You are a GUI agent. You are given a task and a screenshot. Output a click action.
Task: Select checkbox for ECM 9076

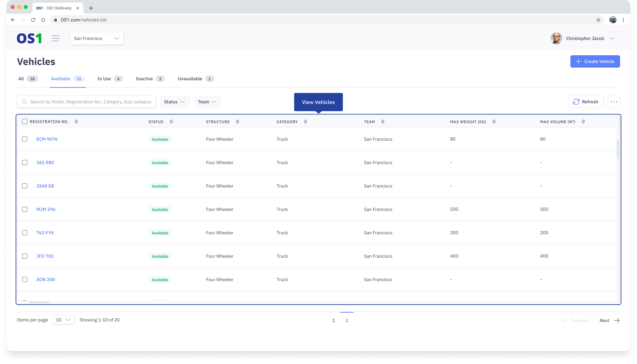25,139
